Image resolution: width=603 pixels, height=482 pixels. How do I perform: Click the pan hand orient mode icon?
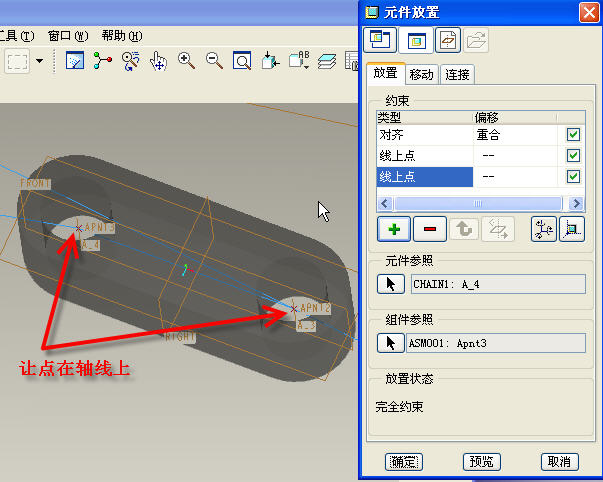click(158, 61)
